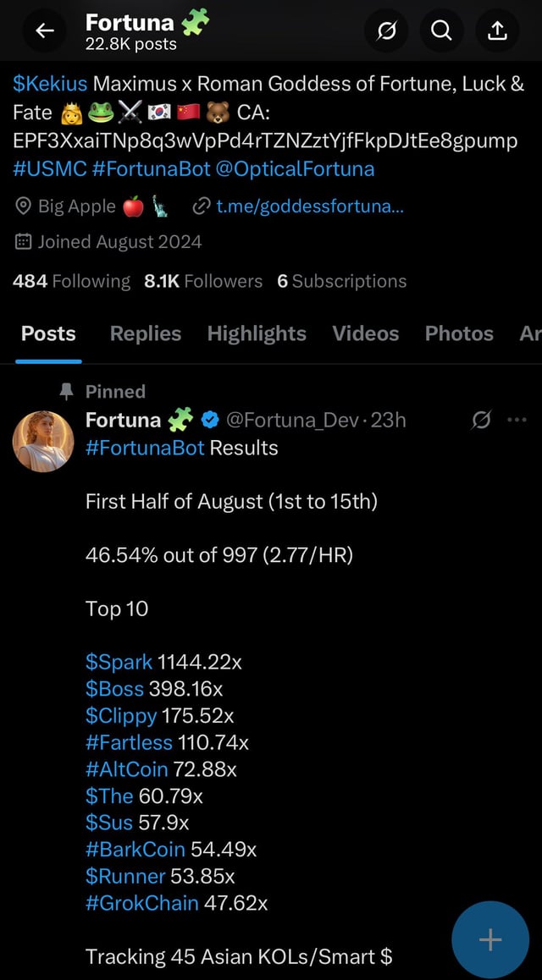Switch to the Replies tab
Viewport: 542px width, 980px height.
tap(146, 333)
